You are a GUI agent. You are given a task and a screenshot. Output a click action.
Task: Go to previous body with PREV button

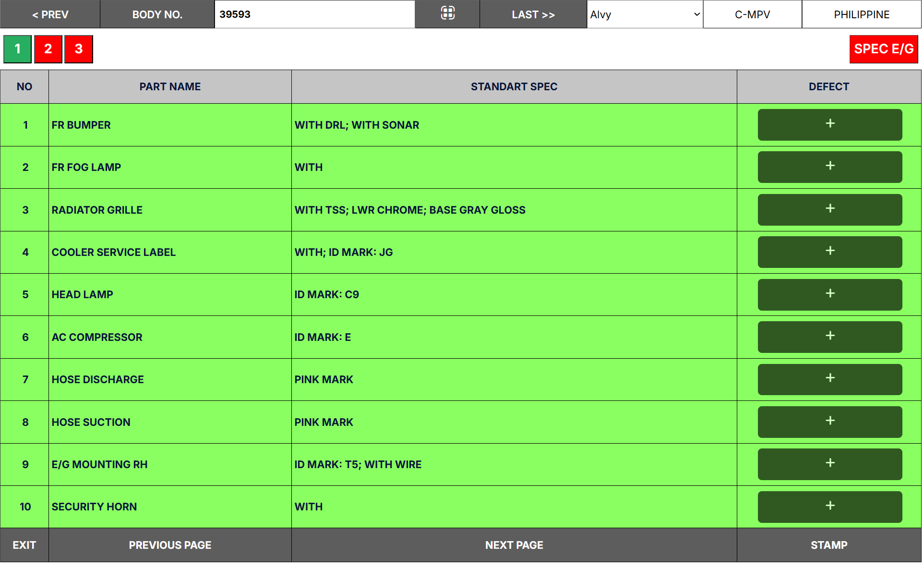[50, 14]
